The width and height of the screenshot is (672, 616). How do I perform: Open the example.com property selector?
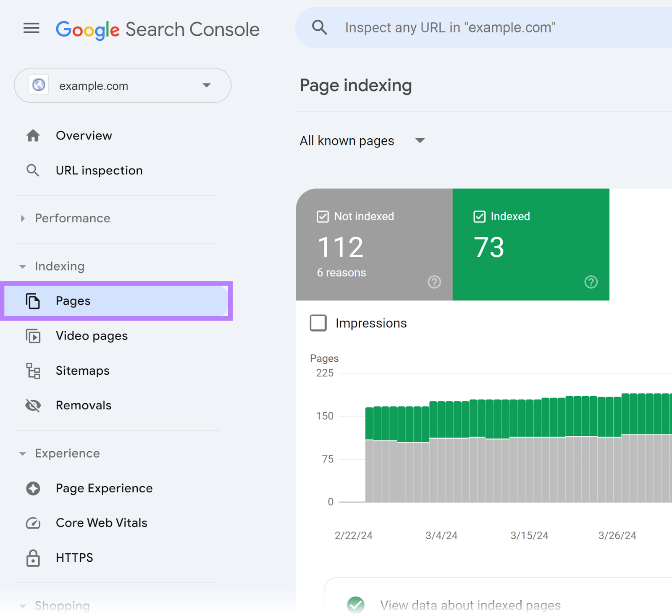pyautogui.click(x=122, y=85)
